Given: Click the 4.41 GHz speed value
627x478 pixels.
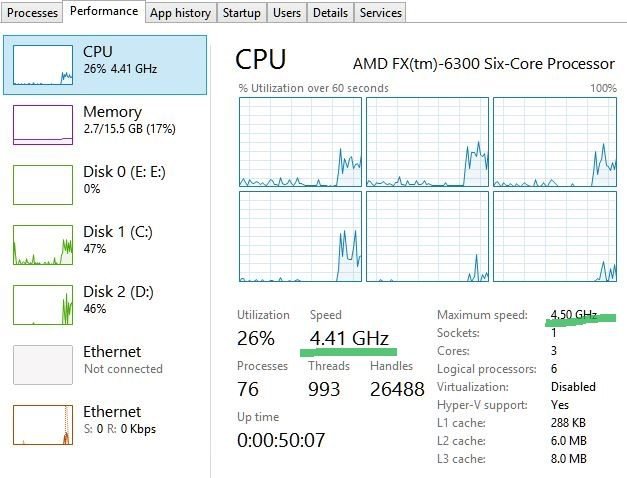Looking at the screenshot, I should [349, 336].
